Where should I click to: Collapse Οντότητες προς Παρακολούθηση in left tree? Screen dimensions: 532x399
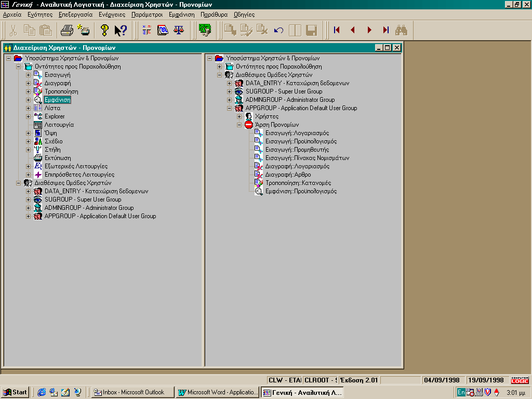[18, 66]
